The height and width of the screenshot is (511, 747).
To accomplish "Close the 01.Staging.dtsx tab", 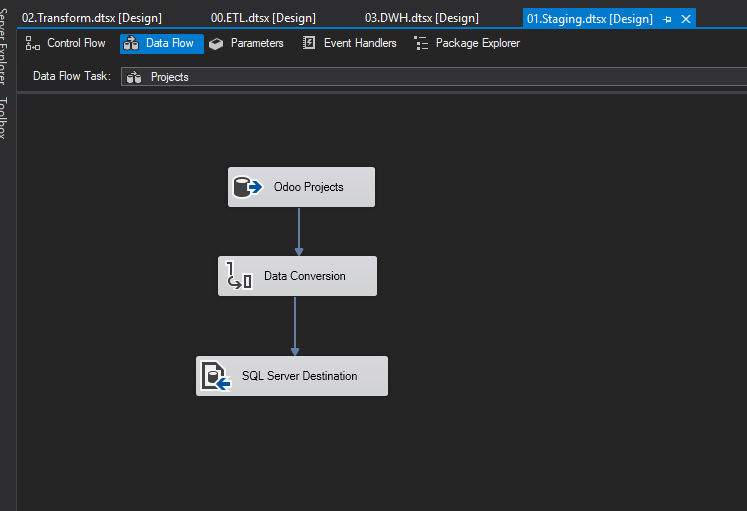I will [x=686, y=19].
